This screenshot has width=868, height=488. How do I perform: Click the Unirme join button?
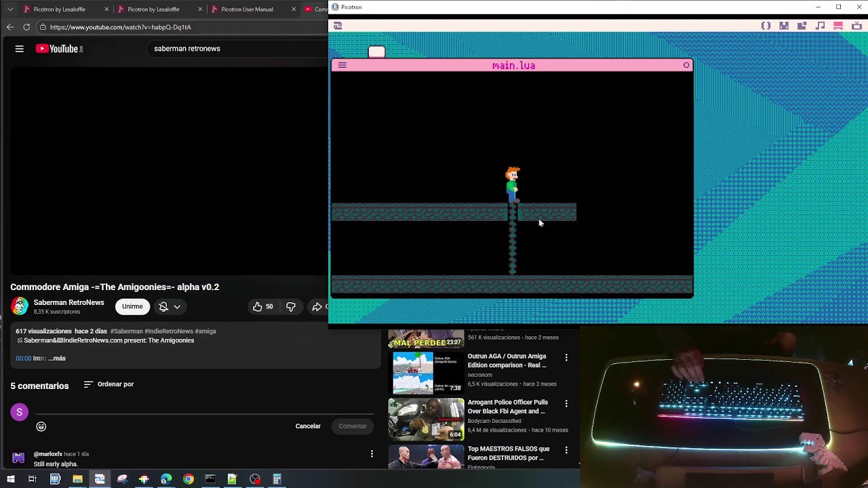pyautogui.click(x=132, y=306)
